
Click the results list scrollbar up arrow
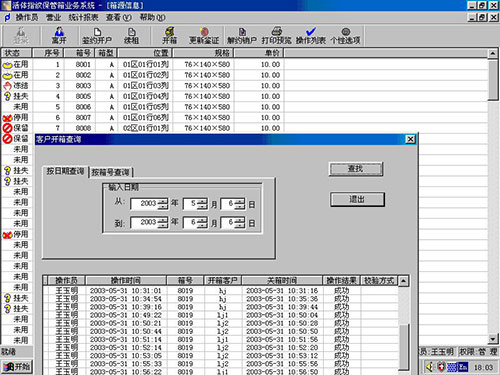pos(403,281)
